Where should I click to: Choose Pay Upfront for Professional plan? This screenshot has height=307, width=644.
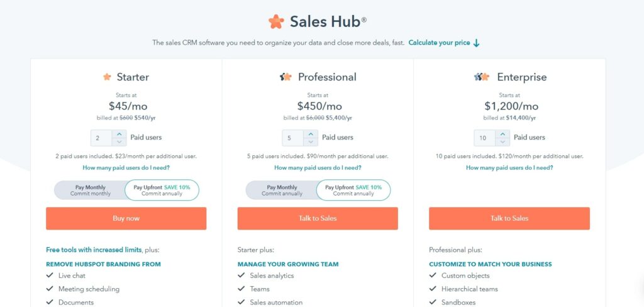pyautogui.click(x=353, y=190)
